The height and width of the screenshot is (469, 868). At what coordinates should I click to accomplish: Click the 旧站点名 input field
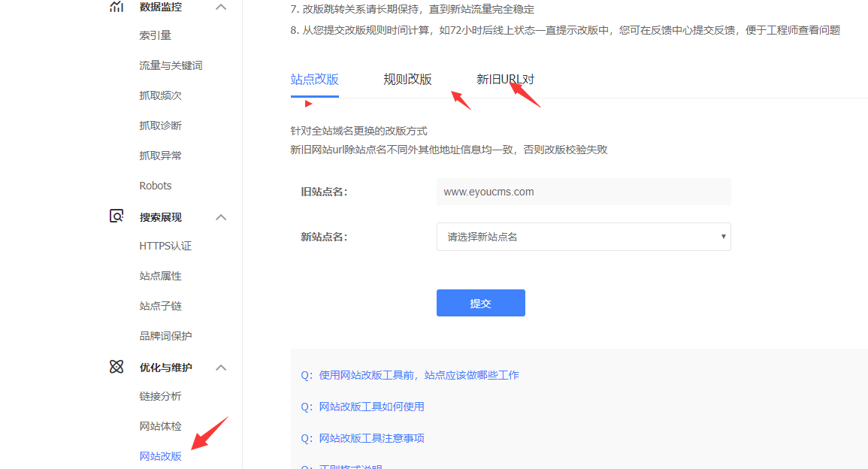tap(583, 192)
